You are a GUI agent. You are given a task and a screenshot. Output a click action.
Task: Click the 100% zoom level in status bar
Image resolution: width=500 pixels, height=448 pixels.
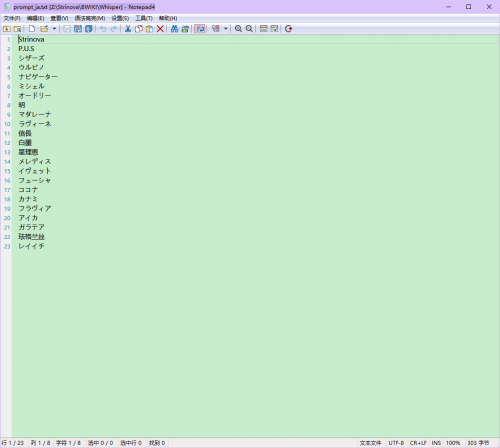pos(453,443)
